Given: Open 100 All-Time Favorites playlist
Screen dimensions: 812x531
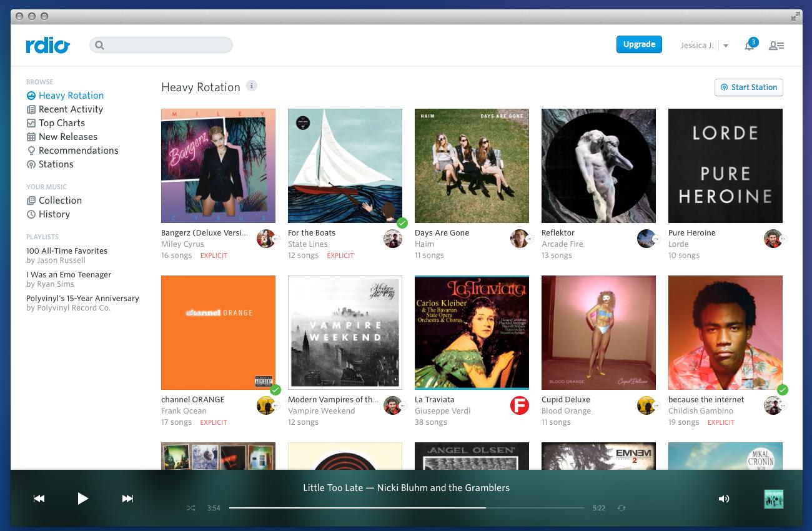Looking at the screenshot, I should coord(67,251).
